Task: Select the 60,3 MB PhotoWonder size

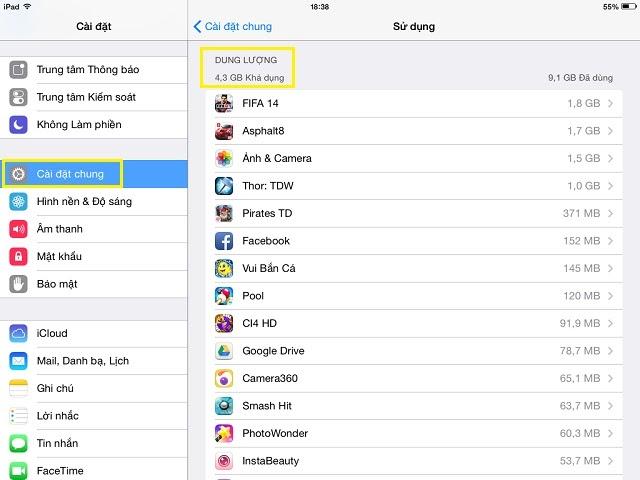Action: 580,433
